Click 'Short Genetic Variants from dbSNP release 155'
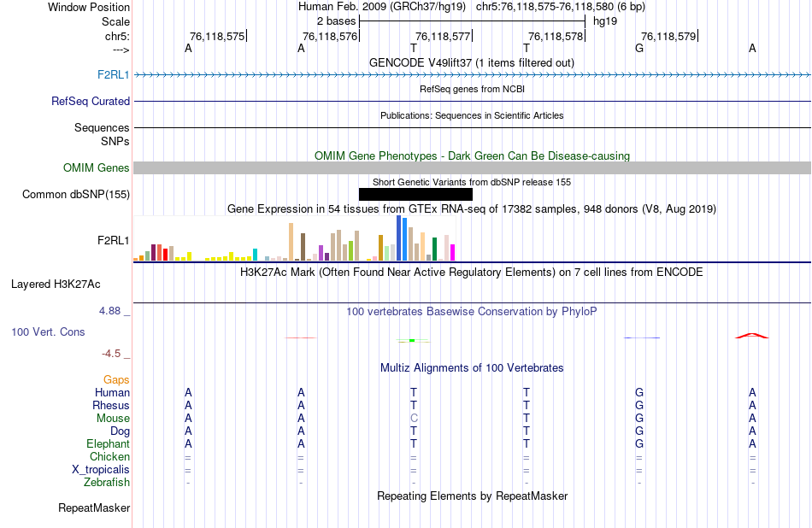Image resolution: width=812 pixels, height=528 pixels. [x=472, y=182]
